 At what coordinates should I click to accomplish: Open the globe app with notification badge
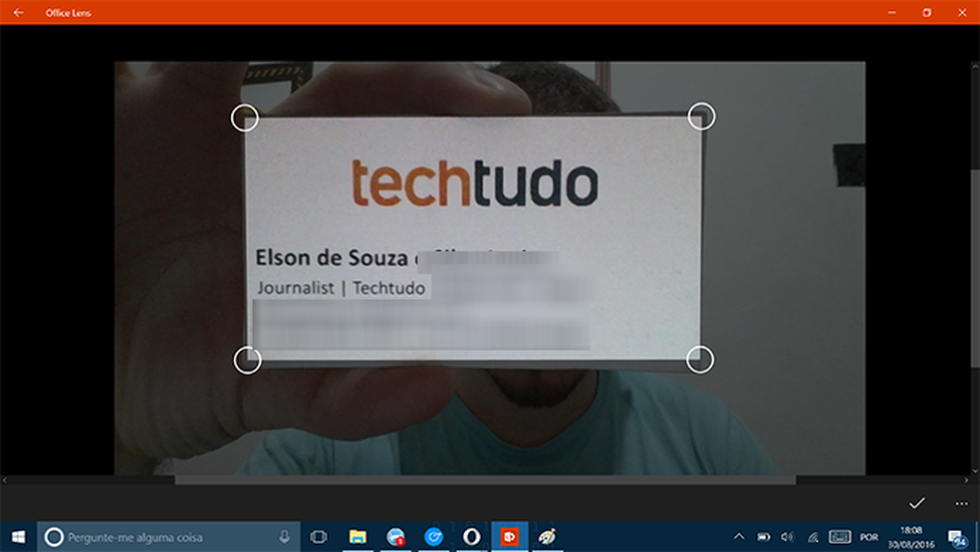pos(395,537)
